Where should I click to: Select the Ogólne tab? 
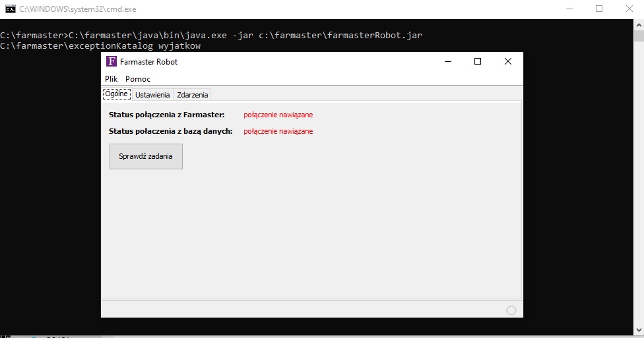[117, 94]
